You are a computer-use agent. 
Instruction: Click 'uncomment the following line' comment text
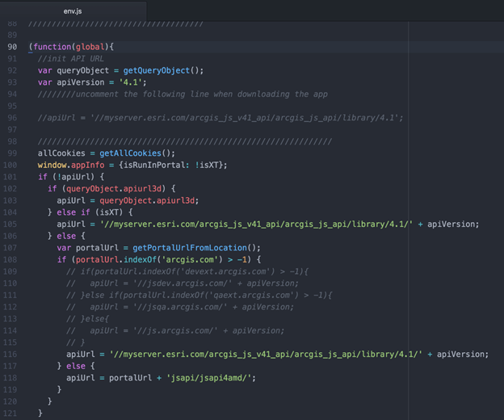(x=145, y=94)
